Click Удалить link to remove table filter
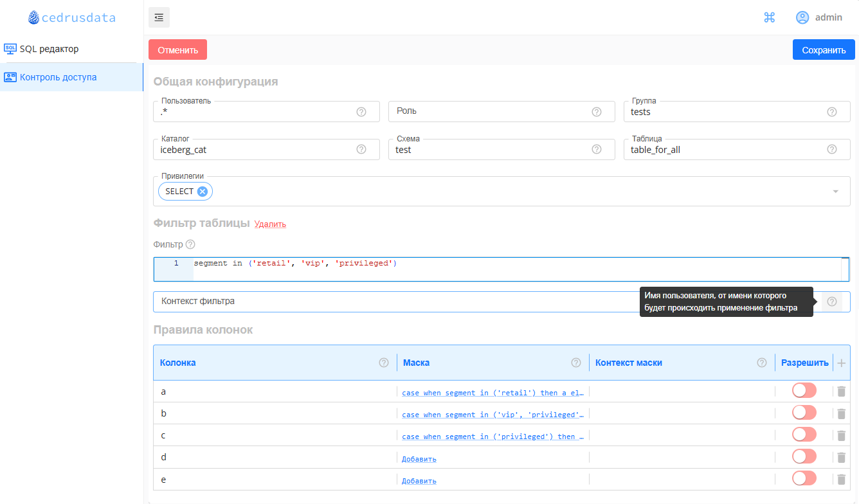This screenshot has height=504, width=859. (x=270, y=224)
